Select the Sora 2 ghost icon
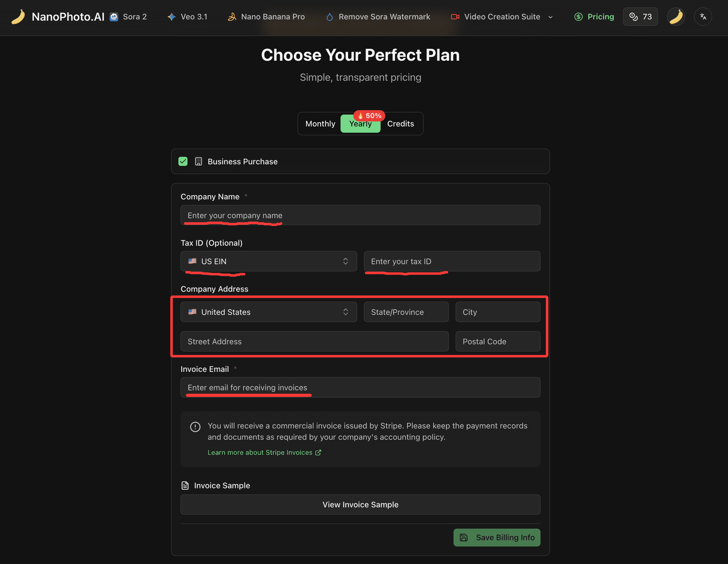This screenshot has height=564, width=728. [114, 17]
